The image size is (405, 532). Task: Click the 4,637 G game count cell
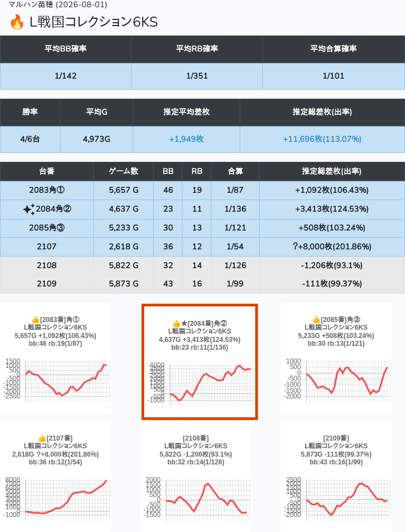[x=124, y=209]
